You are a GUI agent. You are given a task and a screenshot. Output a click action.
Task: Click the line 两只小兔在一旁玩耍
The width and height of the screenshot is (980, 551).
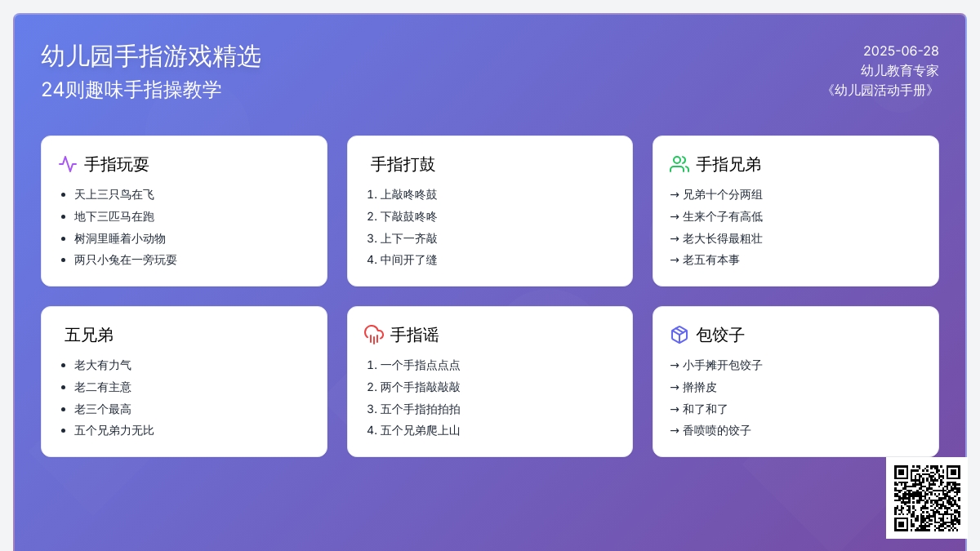[126, 260]
